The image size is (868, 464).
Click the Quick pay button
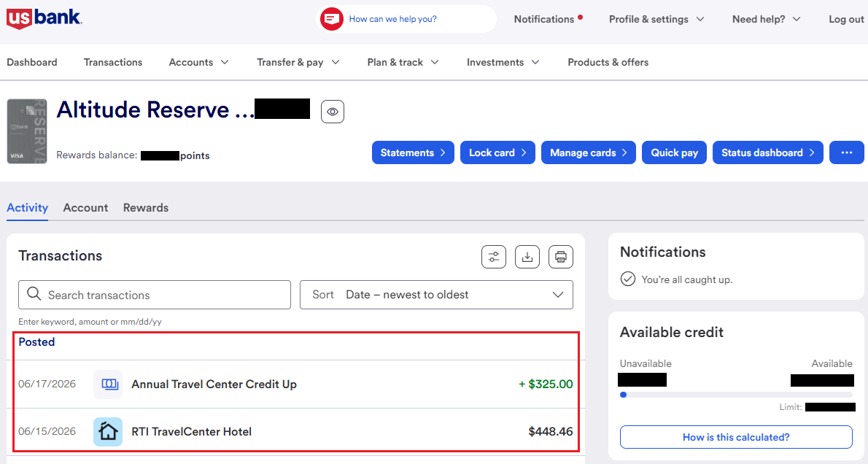click(674, 152)
